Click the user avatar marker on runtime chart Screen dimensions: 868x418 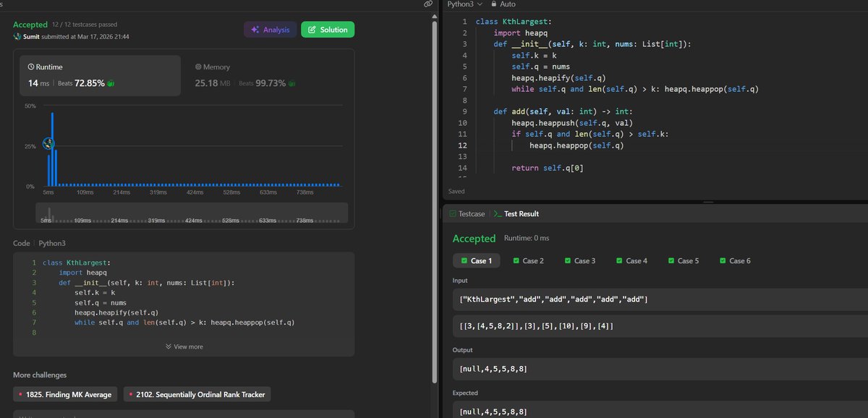tap(48, 143)
